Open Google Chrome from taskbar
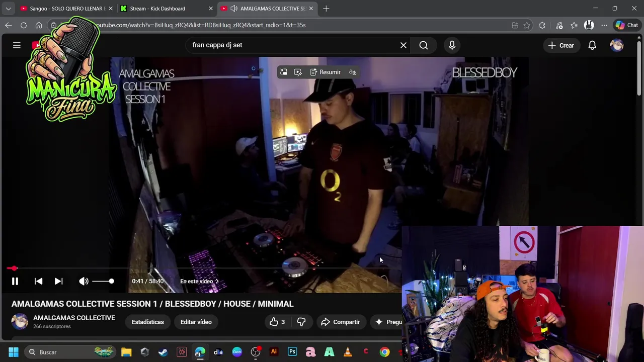This screenshot has height=362, width=644. 384,352
